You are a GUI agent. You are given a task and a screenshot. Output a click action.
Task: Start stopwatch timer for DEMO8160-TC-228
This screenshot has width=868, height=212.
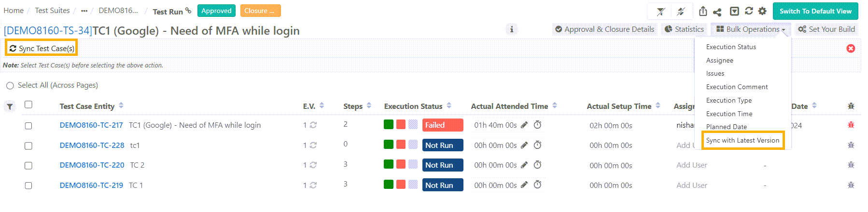[x=537, y=145]
